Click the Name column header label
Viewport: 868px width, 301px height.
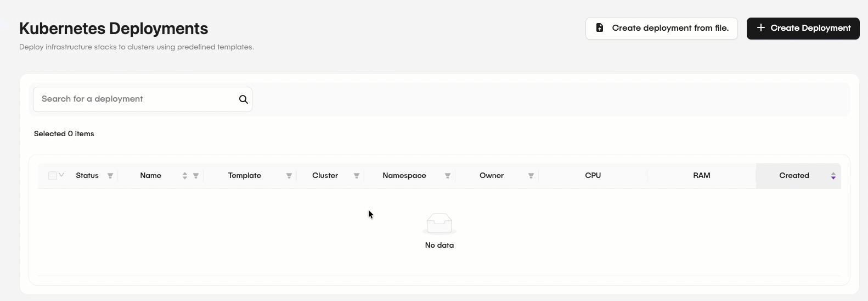pyautogui.click(x=150, y=176)
